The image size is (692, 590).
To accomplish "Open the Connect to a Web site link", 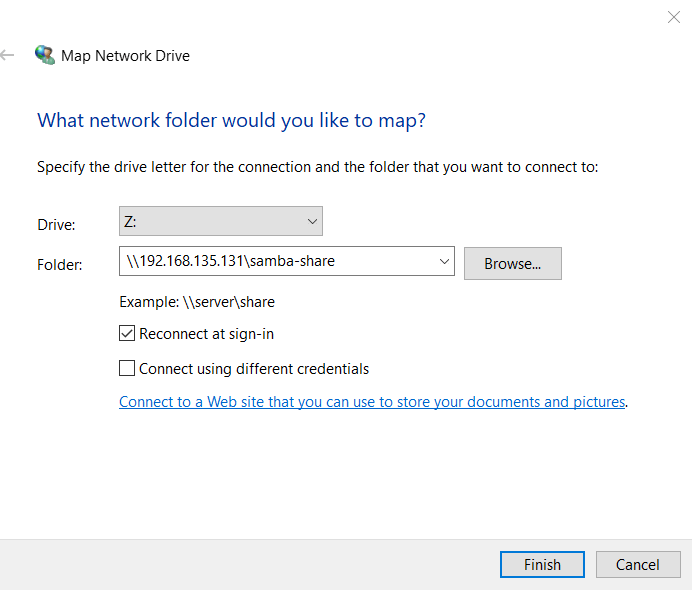I will point(372,402).
